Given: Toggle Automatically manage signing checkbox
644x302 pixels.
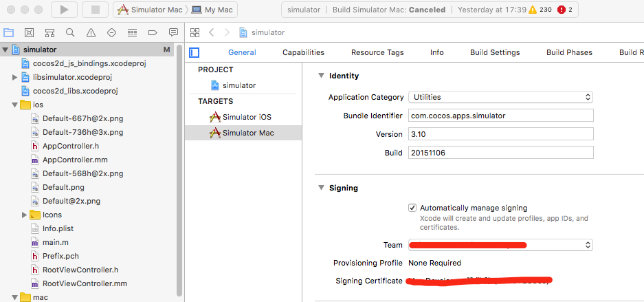Looking at the screenshot, I should coord(412,208).
